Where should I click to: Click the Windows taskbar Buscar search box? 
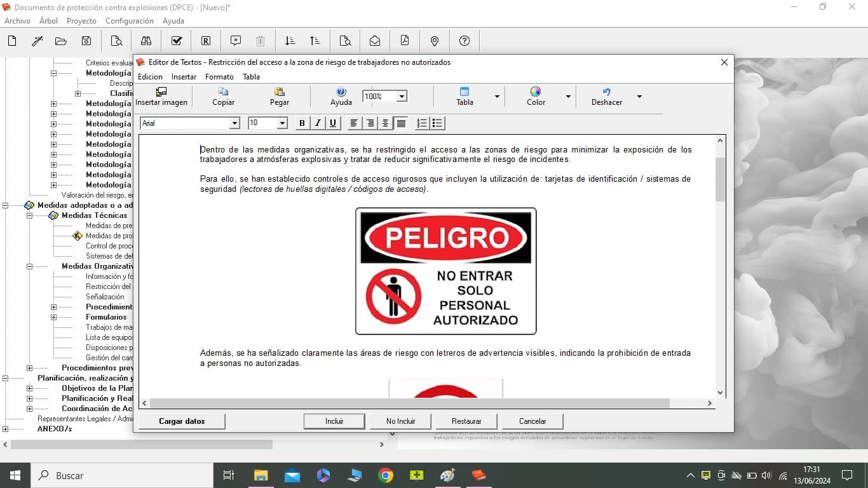121,475
